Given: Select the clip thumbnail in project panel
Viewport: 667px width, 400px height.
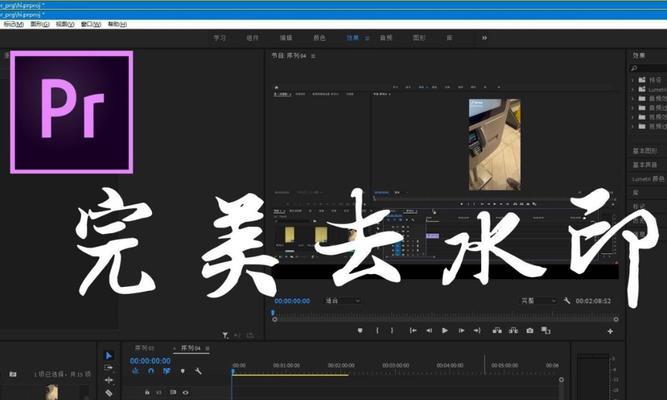Looking at the screenshot, I should [52, 392].
